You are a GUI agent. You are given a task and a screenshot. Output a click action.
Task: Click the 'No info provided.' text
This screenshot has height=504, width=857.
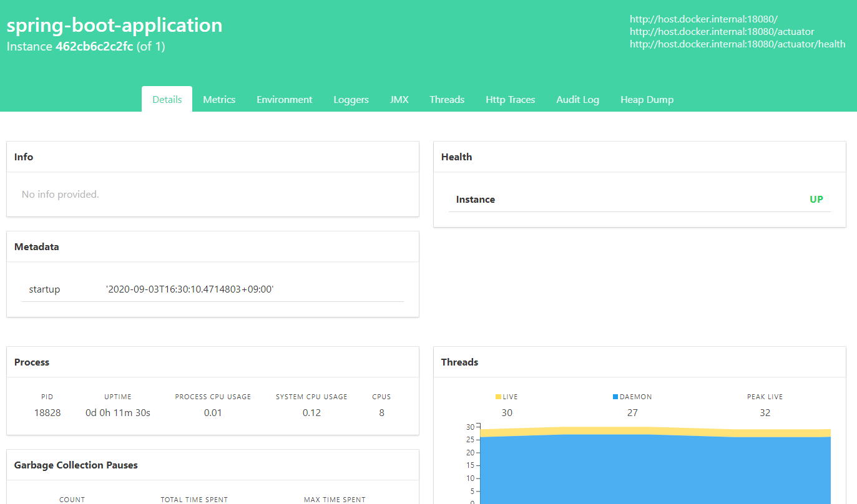coord(61,195)
